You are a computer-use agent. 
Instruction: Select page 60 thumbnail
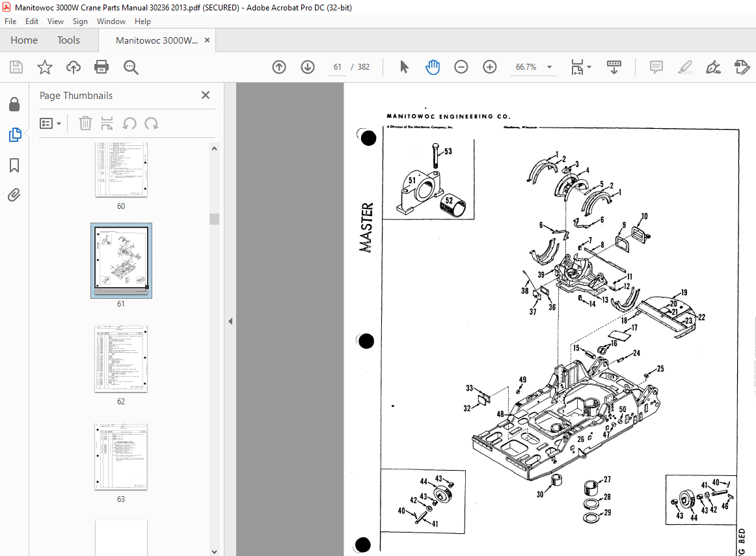(121, 170)
